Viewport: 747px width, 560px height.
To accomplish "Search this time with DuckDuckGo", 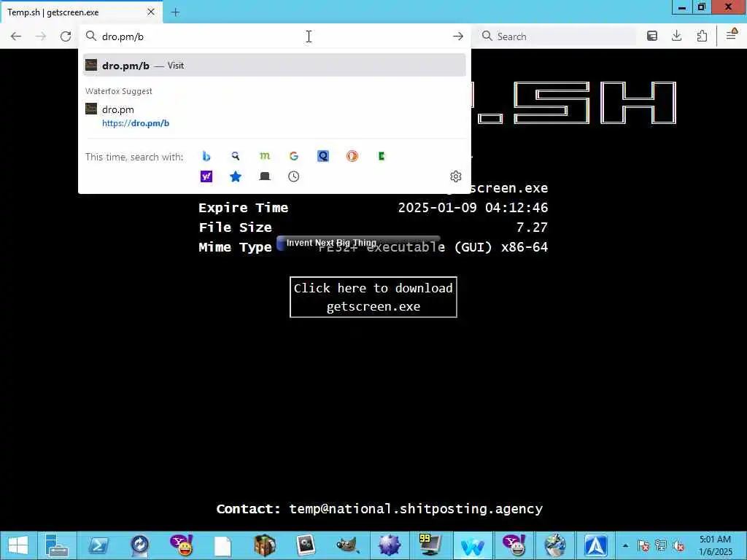I will point(352,156).
